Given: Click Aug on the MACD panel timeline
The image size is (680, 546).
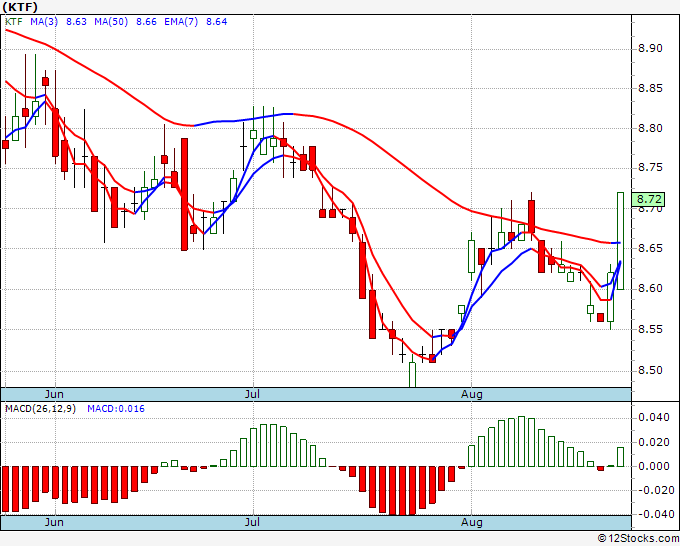Looking at the screenshot, I should (x=472, y=522).
